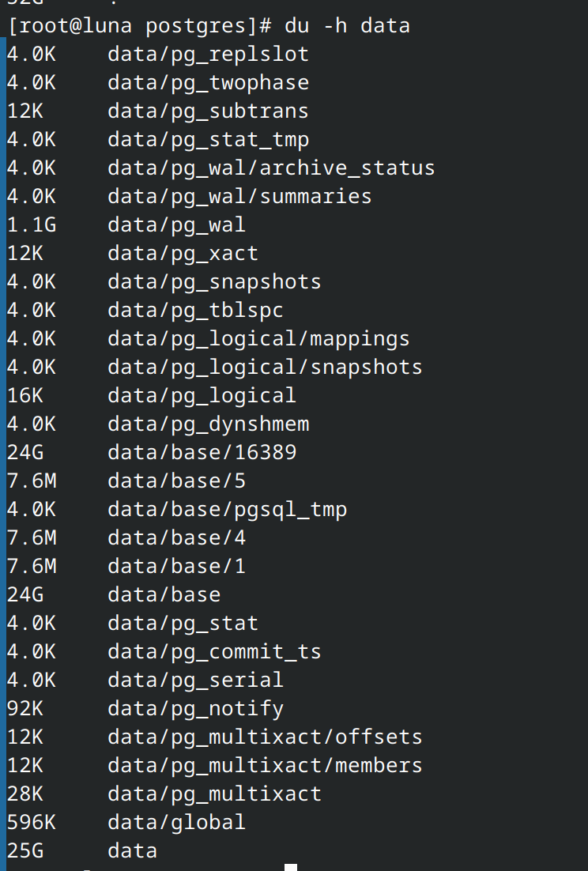Screen dimensions: 588x871
Task: Click the data/pg_replslot path line
Action: coord(208,54)
